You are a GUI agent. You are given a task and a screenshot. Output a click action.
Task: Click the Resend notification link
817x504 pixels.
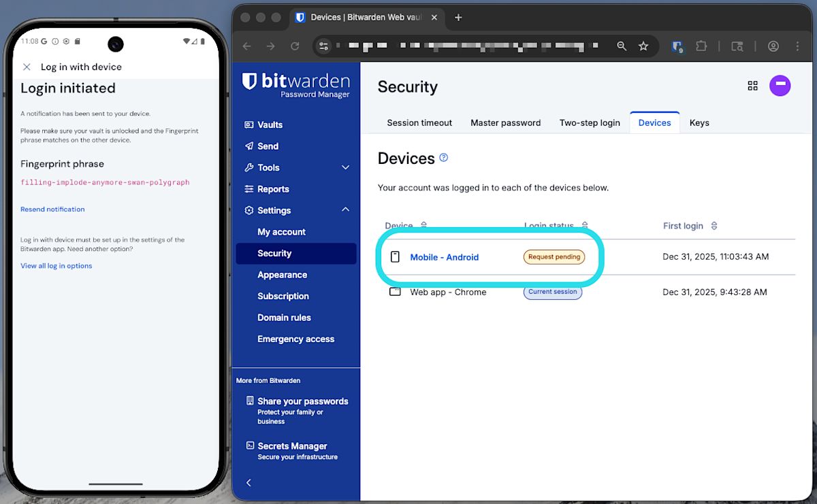pos(52,209)
